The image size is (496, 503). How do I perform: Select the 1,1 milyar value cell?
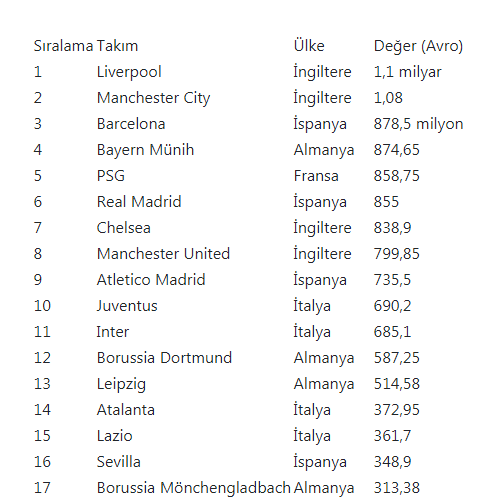[x=408, y=72]
